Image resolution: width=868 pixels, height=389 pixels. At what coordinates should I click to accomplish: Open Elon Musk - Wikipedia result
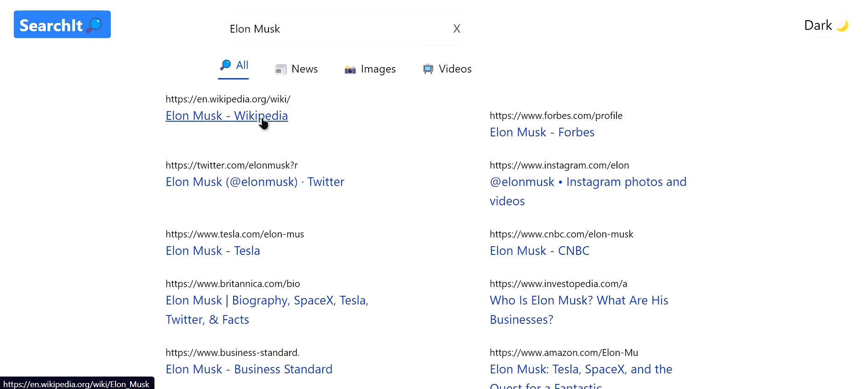227,116
